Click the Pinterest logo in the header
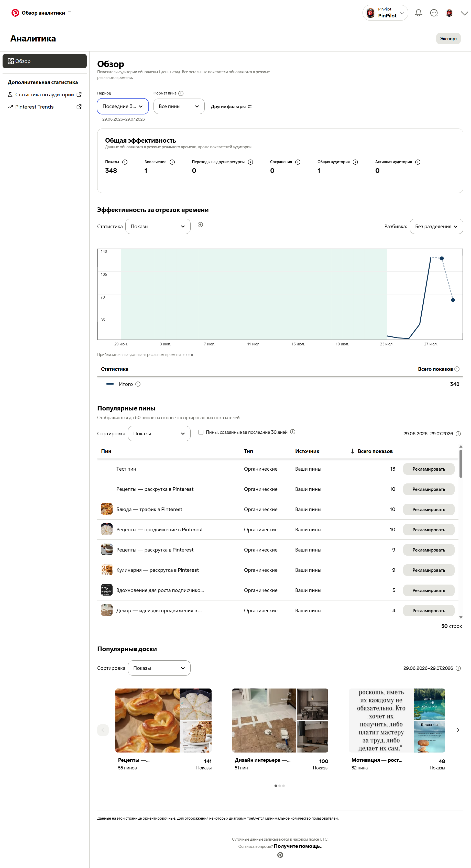 (15, 13)
